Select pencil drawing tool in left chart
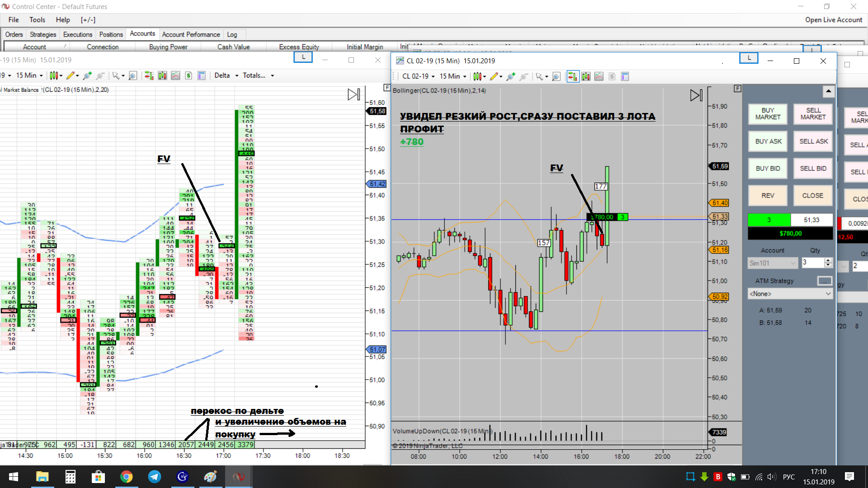 71,75
